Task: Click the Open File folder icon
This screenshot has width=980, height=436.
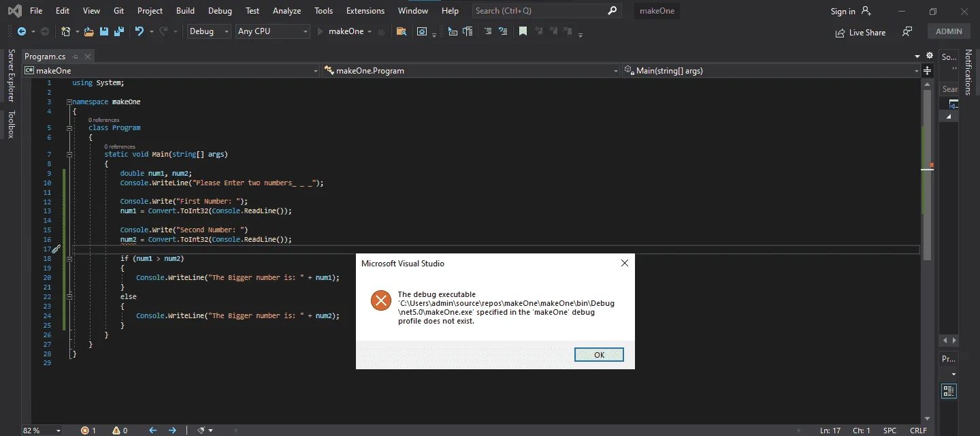Action: [88, 31]
